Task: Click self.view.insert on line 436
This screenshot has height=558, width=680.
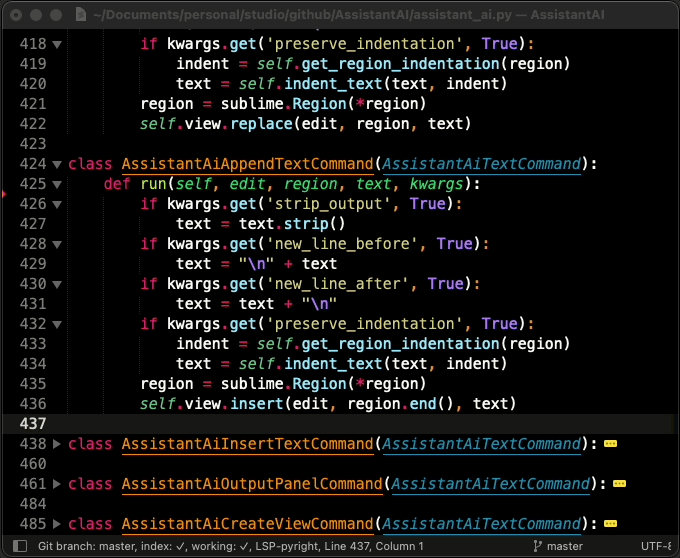Action: [x=212, y=404]
